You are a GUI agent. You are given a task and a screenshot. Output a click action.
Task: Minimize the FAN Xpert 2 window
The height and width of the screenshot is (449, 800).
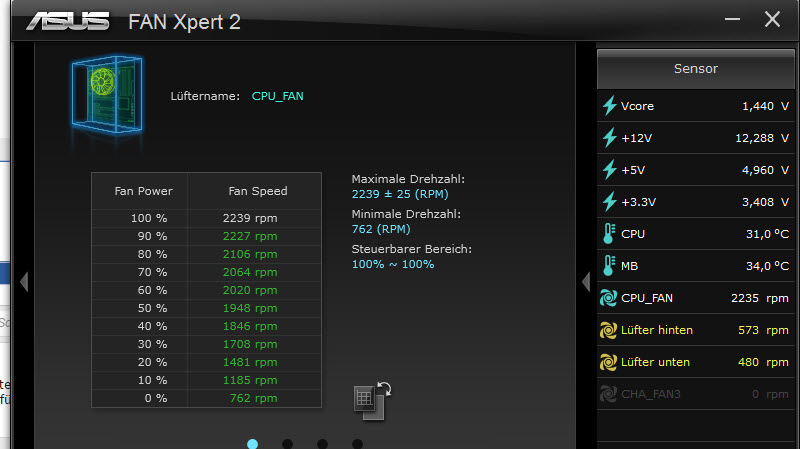tap(732, 19)
